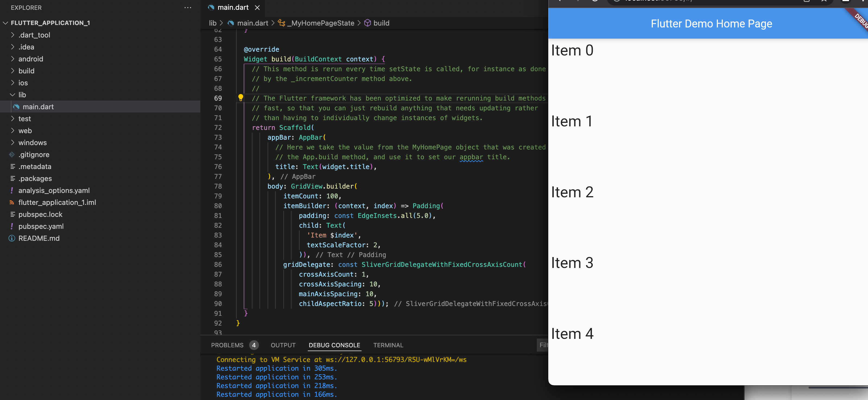
Task: Click Item 0 in the Flutter app
Action: point(572,50)
